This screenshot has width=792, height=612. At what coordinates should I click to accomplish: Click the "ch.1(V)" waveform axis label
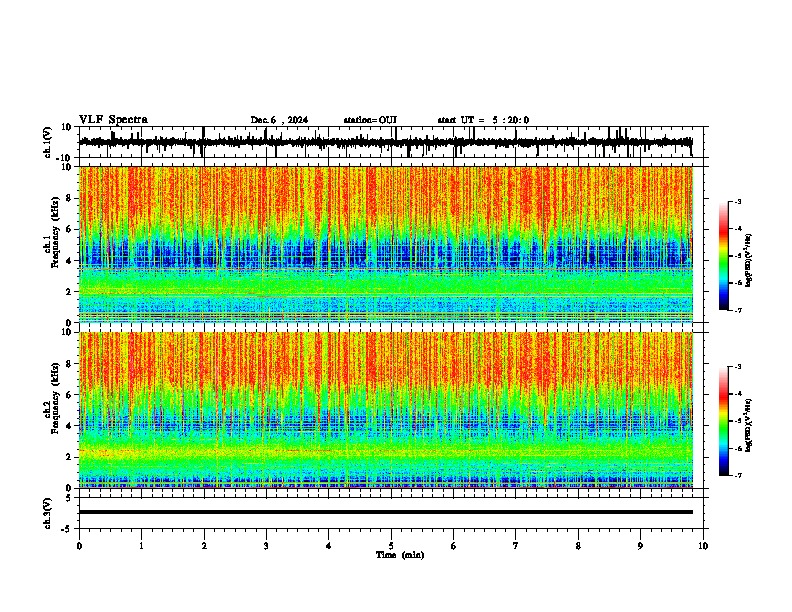48,142
